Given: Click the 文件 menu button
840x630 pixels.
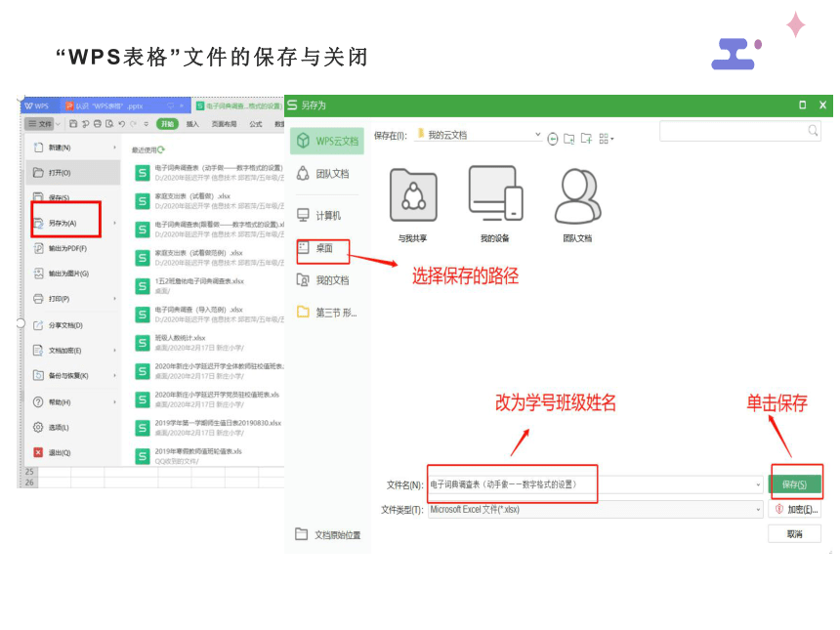Looking at the screenshot, I should pos(41,124).
